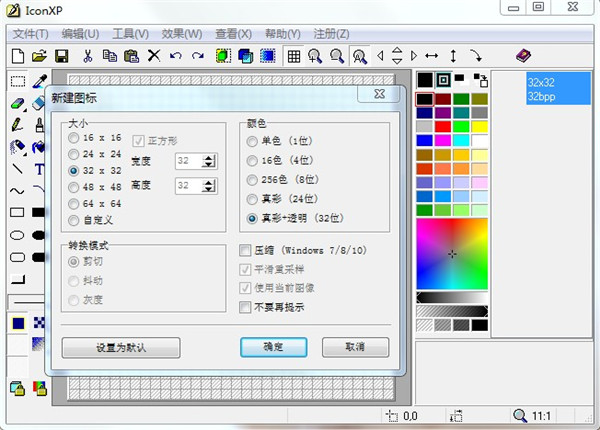Check the 不要再提示 option
This screenshot has height=430, width=600.
(x=246, y=307)
